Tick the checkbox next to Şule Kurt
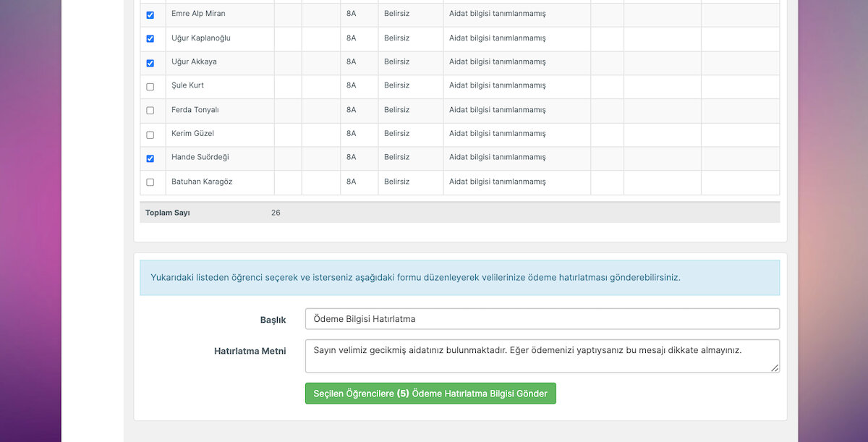Screen dimensions: 868x442 (150, 87)
